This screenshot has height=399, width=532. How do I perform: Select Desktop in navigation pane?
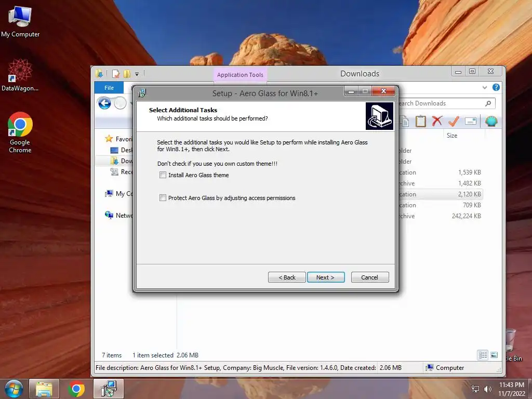[x=122, y=150]
